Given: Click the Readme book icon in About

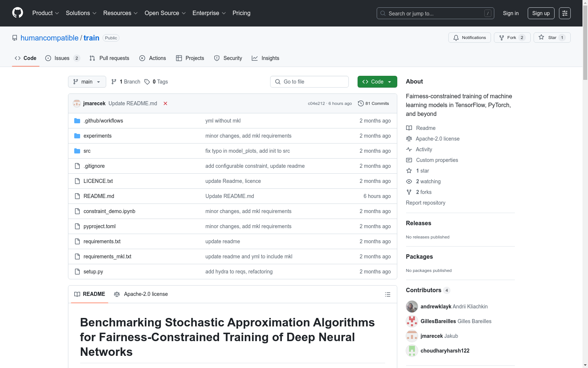Looking at the screenshot, I should click(x=409, y=128).
